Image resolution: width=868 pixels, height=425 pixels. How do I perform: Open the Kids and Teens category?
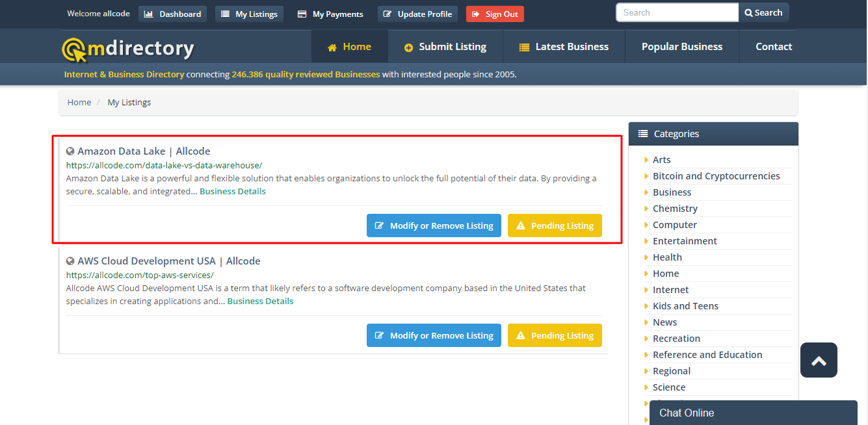[686, 306]
